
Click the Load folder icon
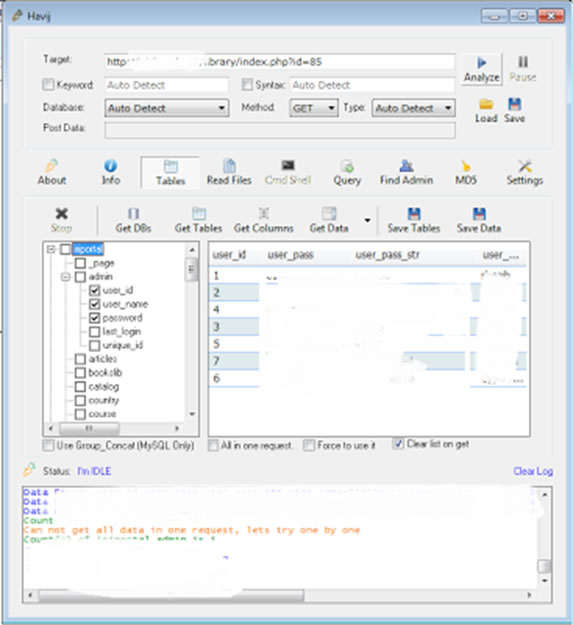pyautogui.click(x=486, y=104)
